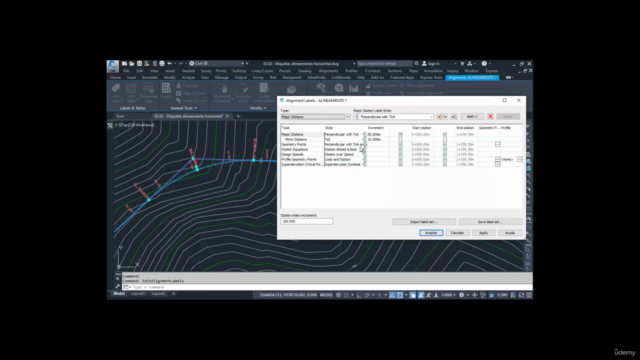Click the command line close X icon
This screenshot has height=360, width=640.
(118, 278)
